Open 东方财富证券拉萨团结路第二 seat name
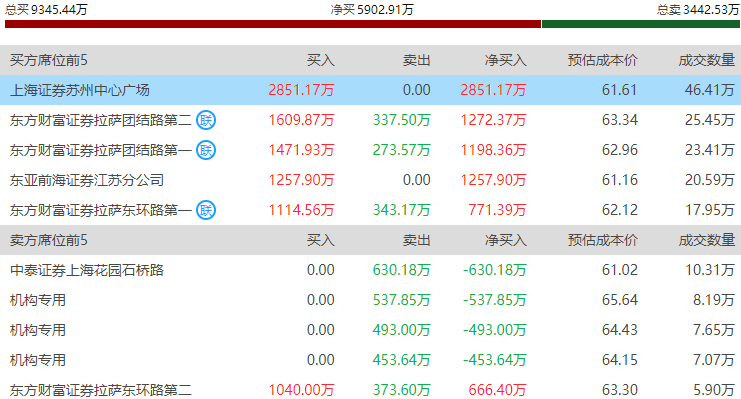The height and width of the screenshot is (399, 741). 101,120
